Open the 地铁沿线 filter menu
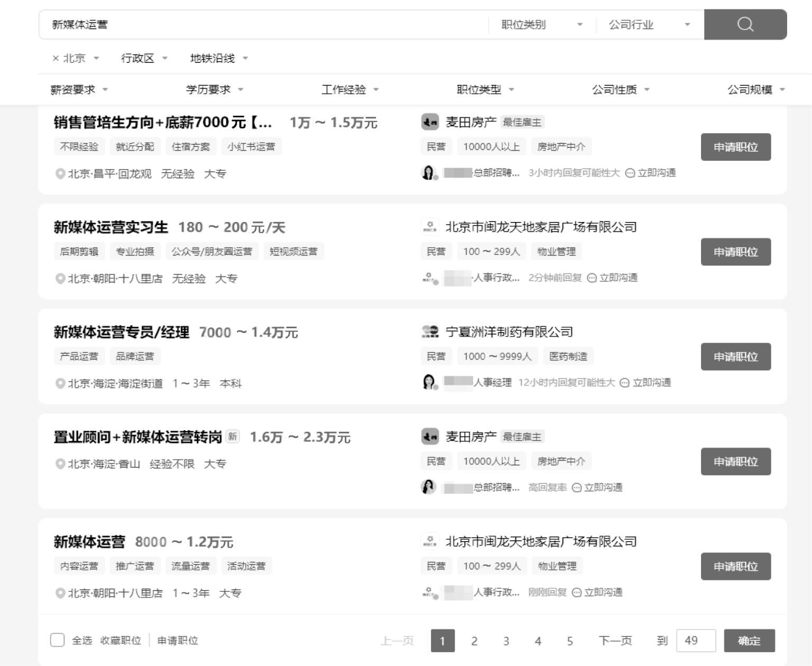812x666 pixels. (x=218, y=58)
